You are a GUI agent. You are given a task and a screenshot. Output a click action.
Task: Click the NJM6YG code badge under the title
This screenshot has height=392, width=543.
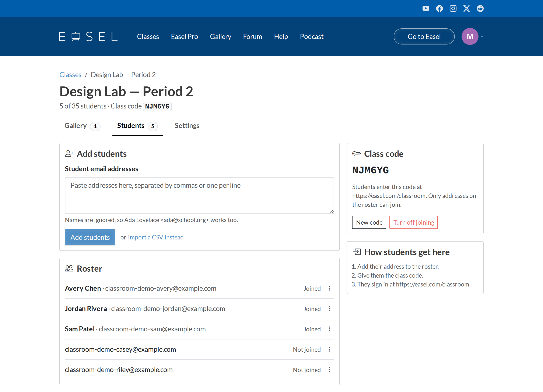point(157,106)
